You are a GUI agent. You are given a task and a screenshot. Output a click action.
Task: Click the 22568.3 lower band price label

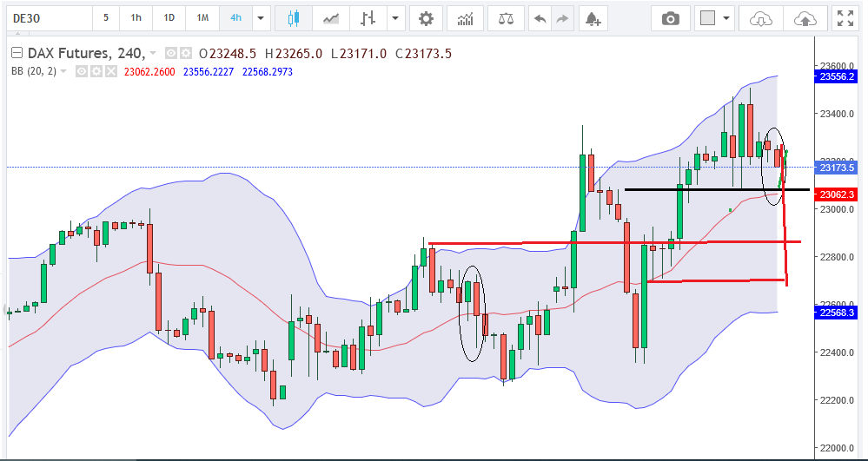tap(835, 312)
